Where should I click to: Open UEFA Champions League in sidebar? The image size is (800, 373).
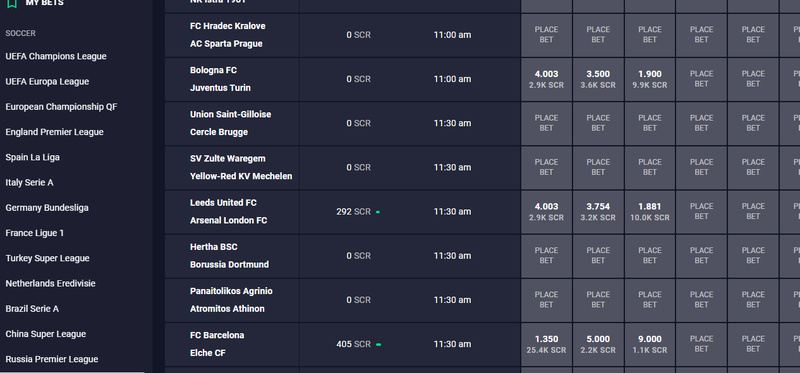[x=56, y=56]
